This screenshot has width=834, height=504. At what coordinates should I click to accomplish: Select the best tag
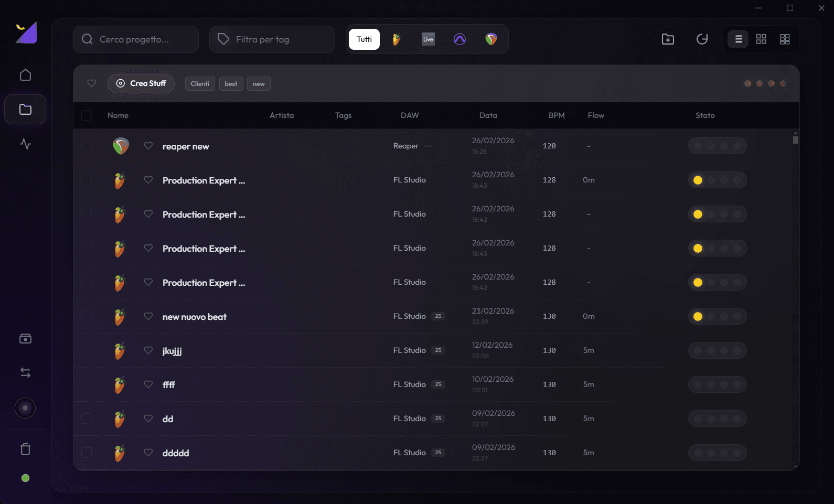point(231,84)
